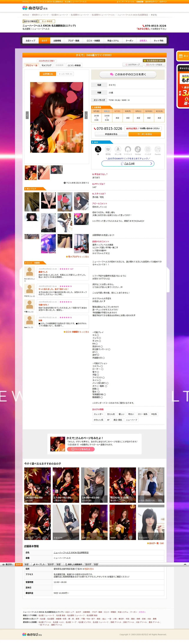Click the phone number 070-8515-3226 beside 料金表
The width and height of the screenshot is (189, 644).
point(109,128)
